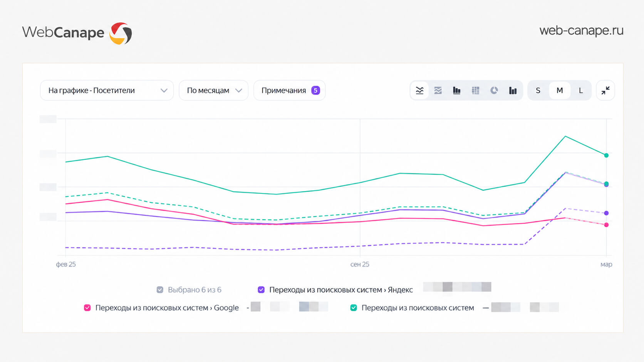Screen dimensions: 644x362
Task: Click the 'Переходы из поисковых систем › Яндекс' label
Action: (341, 290)
